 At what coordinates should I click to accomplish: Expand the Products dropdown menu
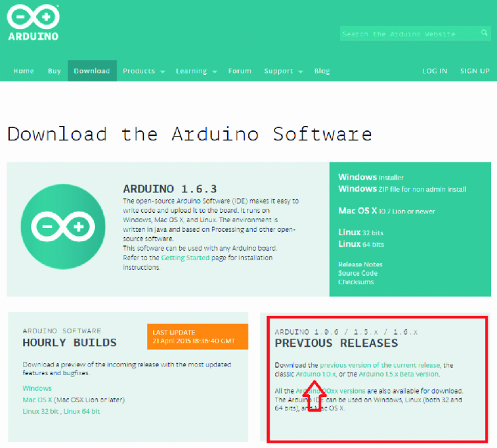[x=144, y=71]
